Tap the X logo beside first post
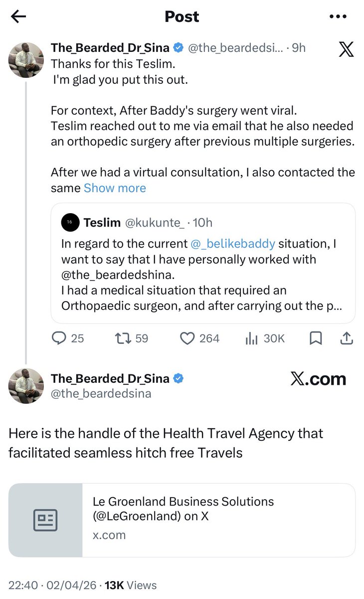Image resolution: width=364 pixels, height=599 pixels. (x=346, y=50)
